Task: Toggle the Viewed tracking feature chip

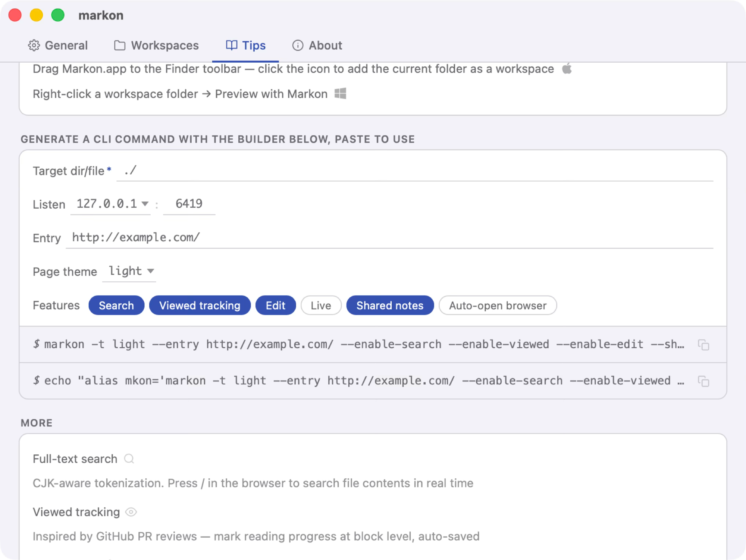Action: [x=200, y=306]
